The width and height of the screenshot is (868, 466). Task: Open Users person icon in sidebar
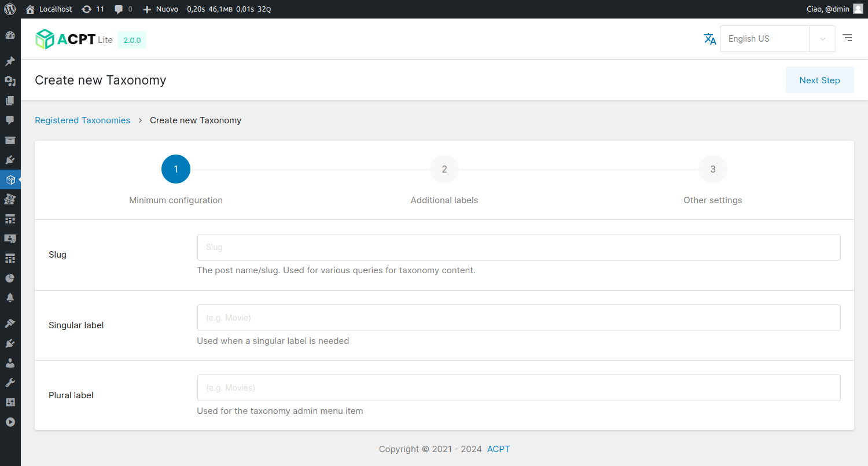pyautogui.click(x=10, y=363)
